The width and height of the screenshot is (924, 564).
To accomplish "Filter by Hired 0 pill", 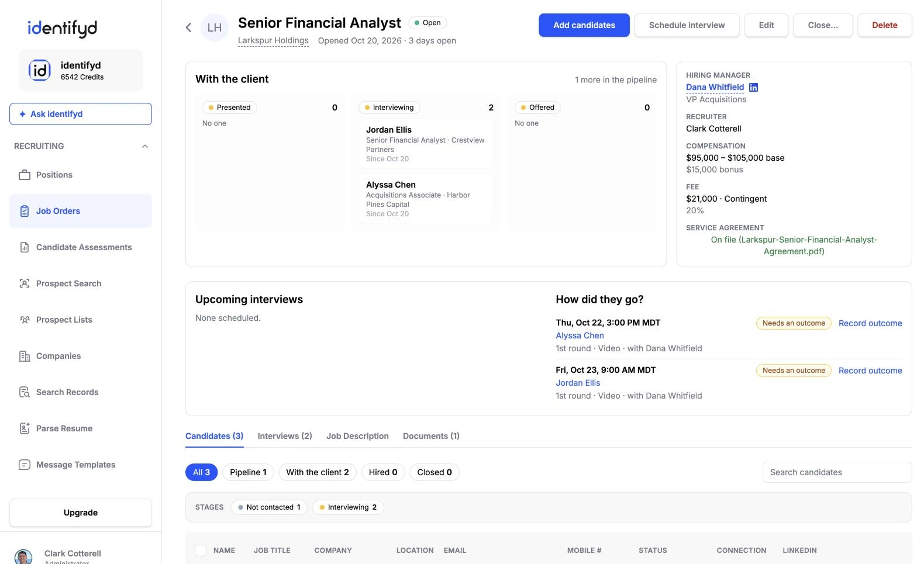I will point(383,472).
